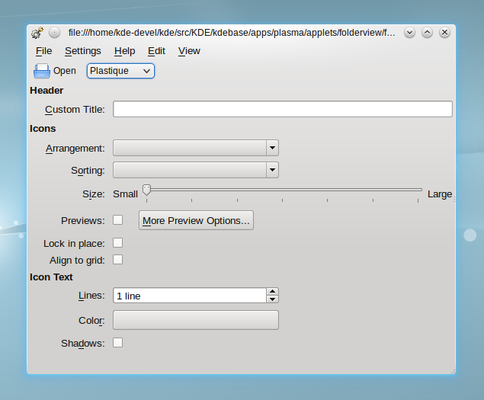Enable the Previews checkbox

pos(118,220)
